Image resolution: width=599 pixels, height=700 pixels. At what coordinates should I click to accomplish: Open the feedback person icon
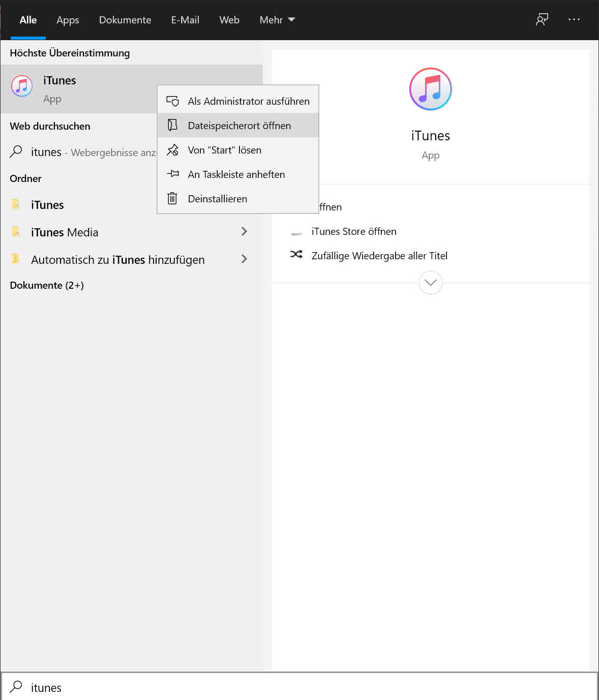pos(542,20)
